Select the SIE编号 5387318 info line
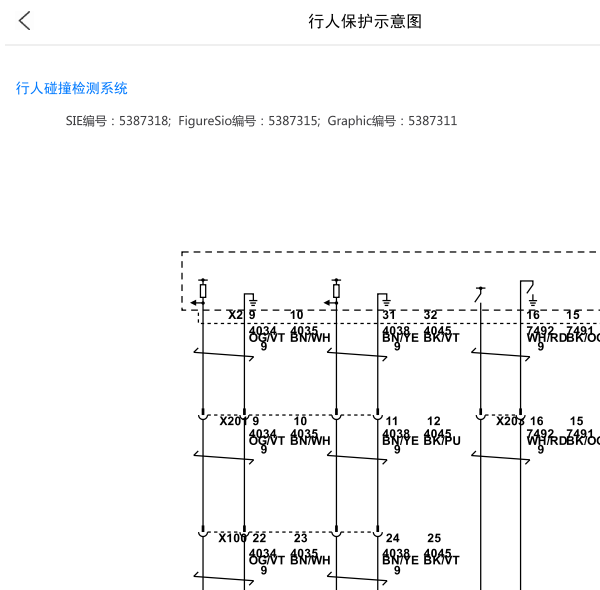Viewport: 600px width, 590px height. [261, 121]
